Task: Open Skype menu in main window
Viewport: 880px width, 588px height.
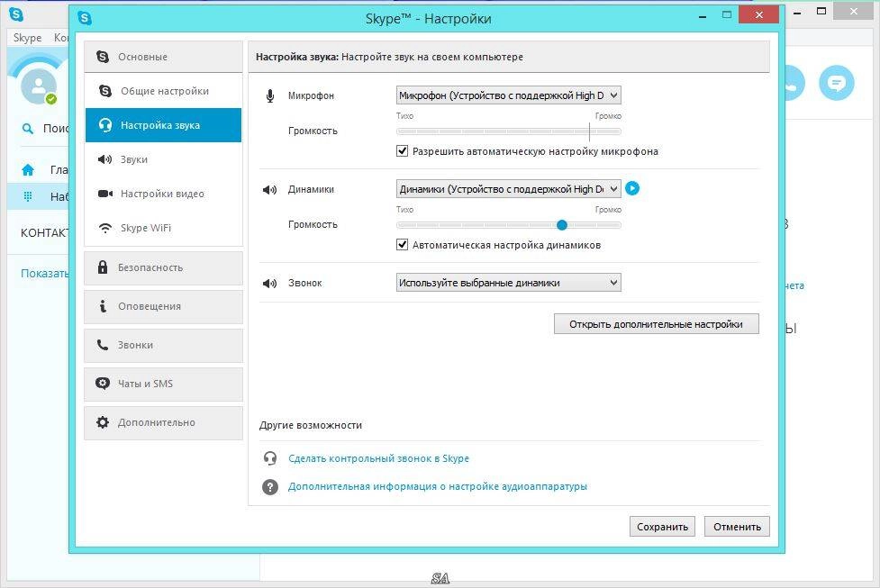Action: click(x=27, y=38)
